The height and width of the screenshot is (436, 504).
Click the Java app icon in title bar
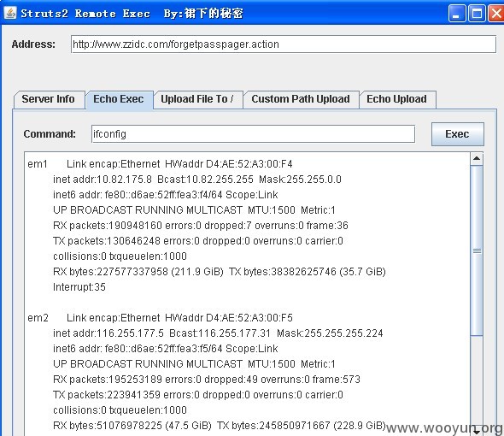click(x=10, y=13)
